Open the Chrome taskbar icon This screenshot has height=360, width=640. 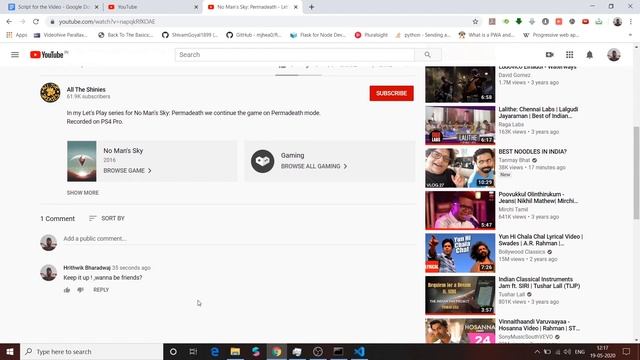[x=277, y=351]
